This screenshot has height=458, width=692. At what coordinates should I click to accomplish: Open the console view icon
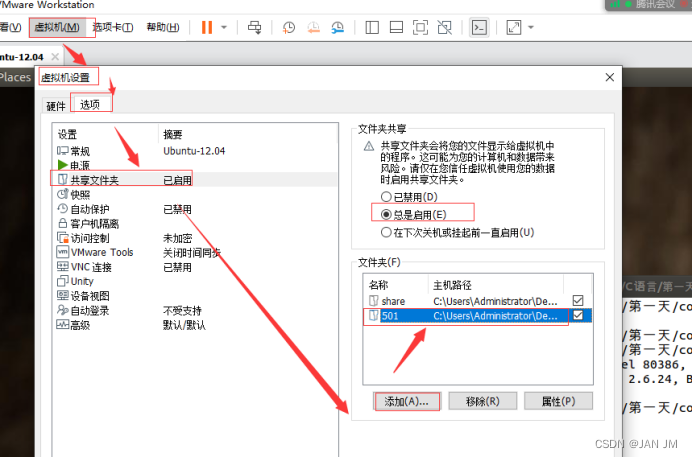pyautogui.click(x=479, y=27)
